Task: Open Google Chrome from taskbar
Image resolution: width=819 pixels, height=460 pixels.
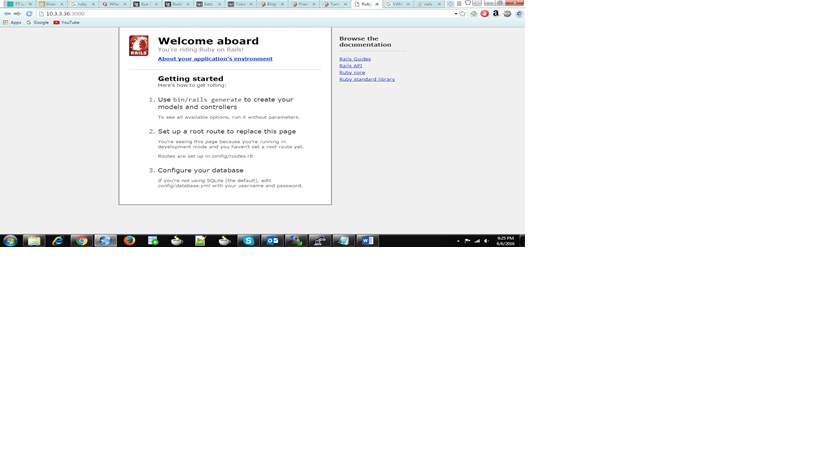Action: tap(81, 241)
